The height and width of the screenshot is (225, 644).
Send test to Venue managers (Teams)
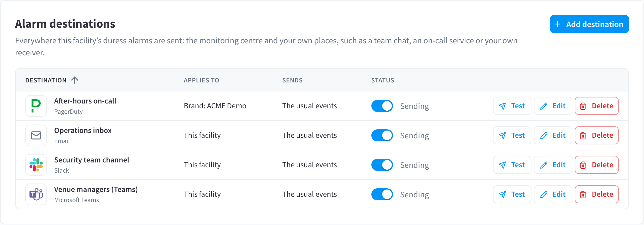pyautogui.click(x=512, y=194)
